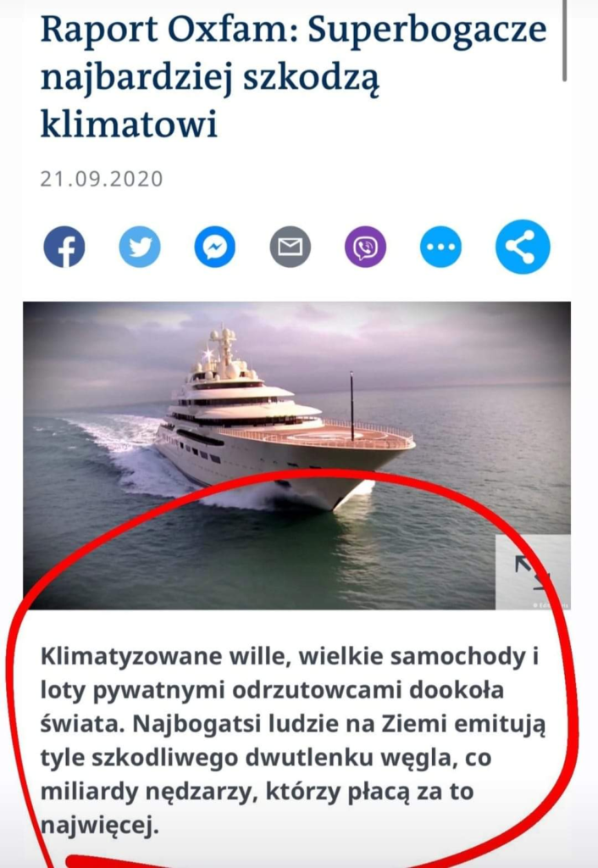The image size is (598, 868).
Task: Tap the light blue generic share icon
Action: coord(523,247)
